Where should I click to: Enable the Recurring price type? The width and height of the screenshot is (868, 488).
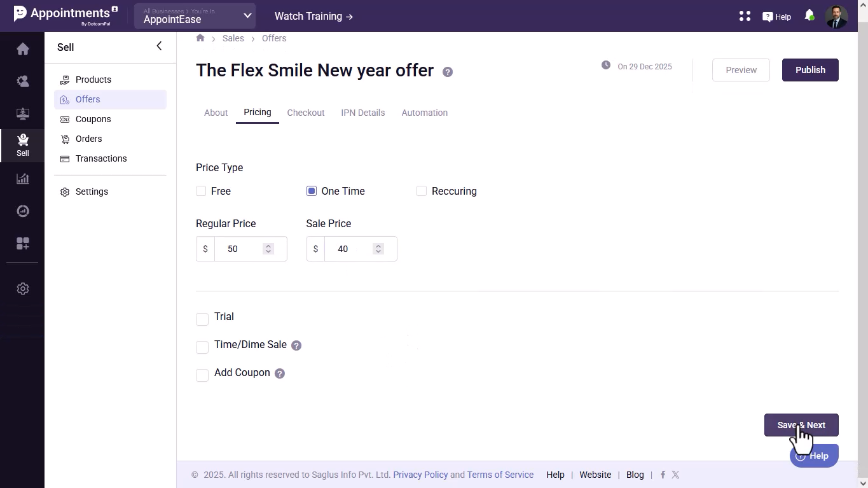click(421, 191)
